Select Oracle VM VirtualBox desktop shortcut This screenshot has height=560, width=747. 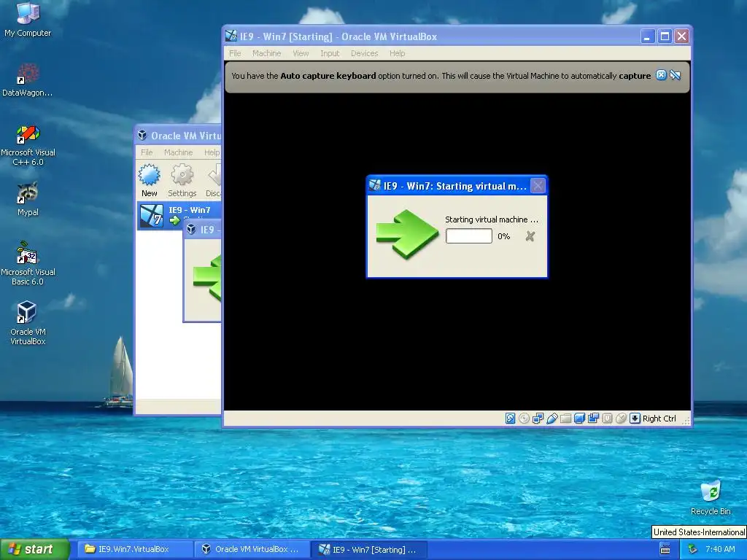(28, 323)
